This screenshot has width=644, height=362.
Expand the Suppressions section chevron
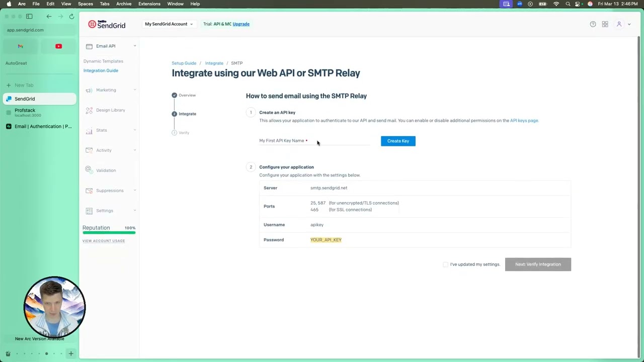pyautogui.click(x=134, y=191)
